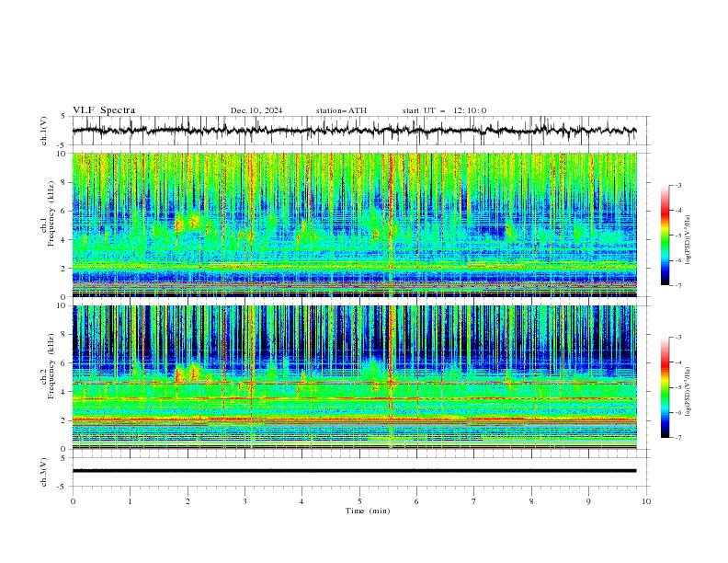The image size is (728, 563).
Task: Click the ch.1 spectrogram panel
Action: (x=355, y=224)
